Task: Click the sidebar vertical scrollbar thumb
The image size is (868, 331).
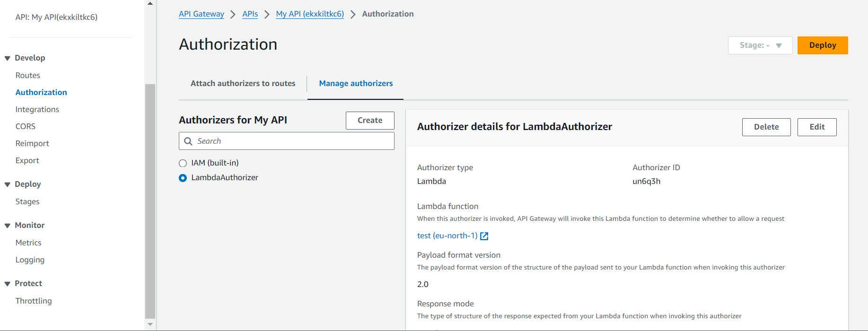Action: [150, 199]
